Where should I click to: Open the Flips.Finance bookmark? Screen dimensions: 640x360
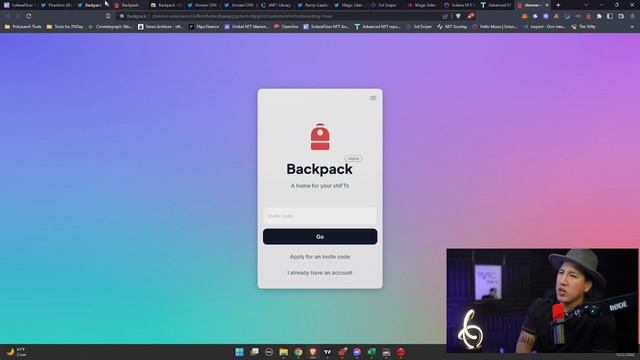click(204, 27)
